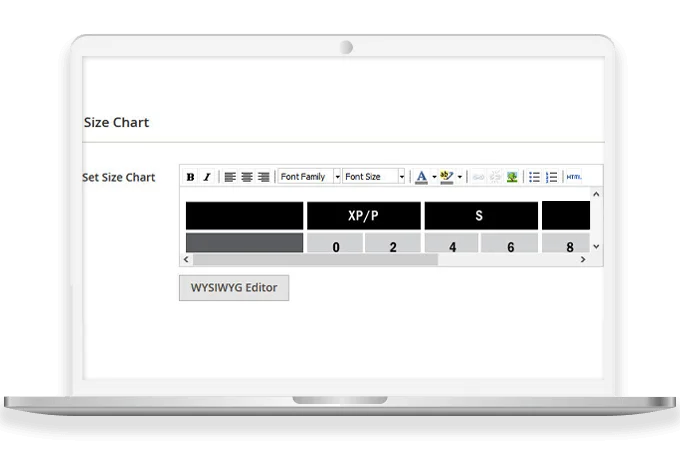Screen dimensions: 680x450
Task: Click the S header cell
Action: tap(481, 215)
